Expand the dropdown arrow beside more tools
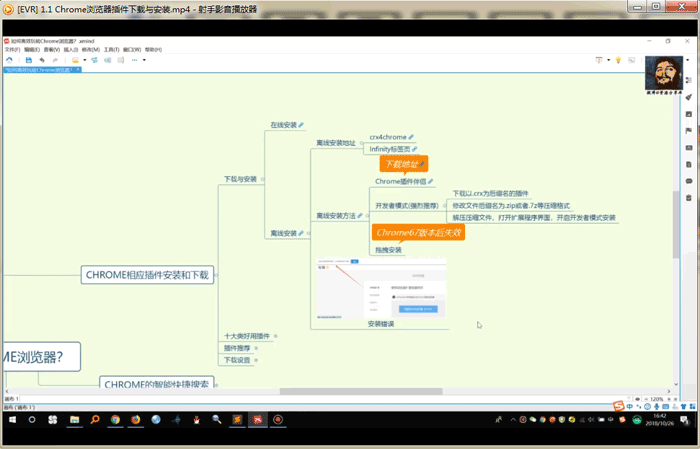Screen dimensions: 700x449 pyautogui.click(x=144, y=60)
